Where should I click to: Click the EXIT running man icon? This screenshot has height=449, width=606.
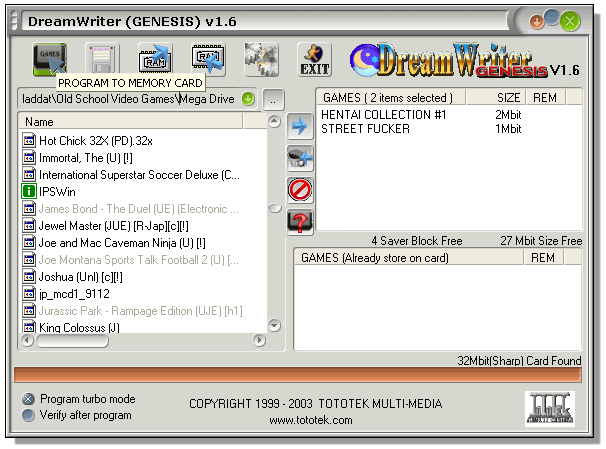coord(315,59)
